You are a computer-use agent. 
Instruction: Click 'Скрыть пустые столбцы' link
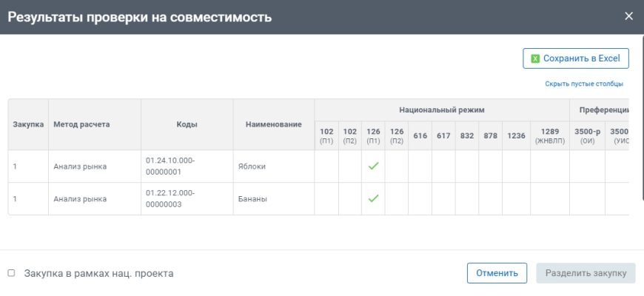[x=583, y=84]
